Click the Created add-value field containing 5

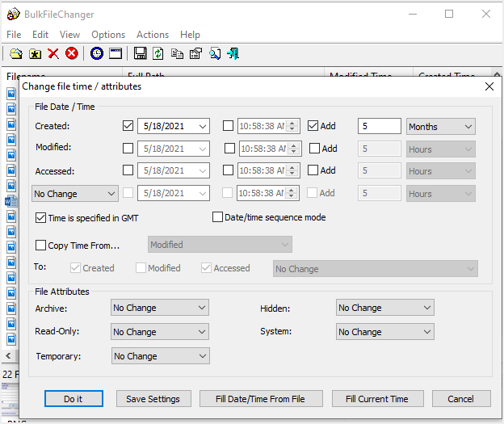pyautogui.click(x=380, y=126)
